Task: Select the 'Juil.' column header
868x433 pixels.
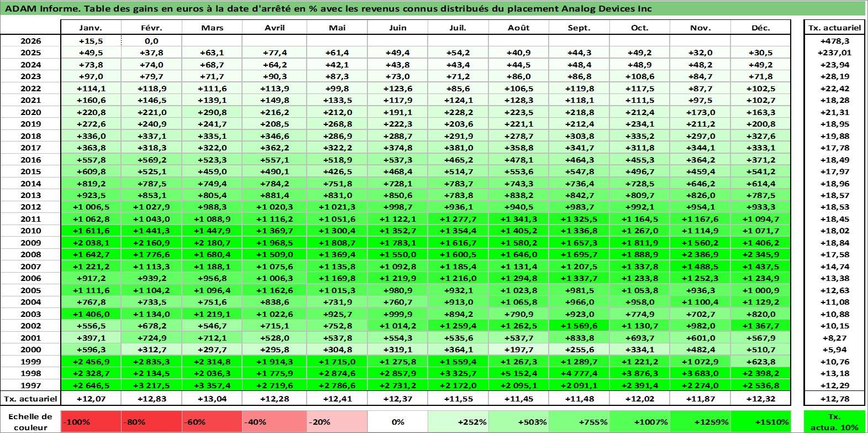Action: click(458, 28)
